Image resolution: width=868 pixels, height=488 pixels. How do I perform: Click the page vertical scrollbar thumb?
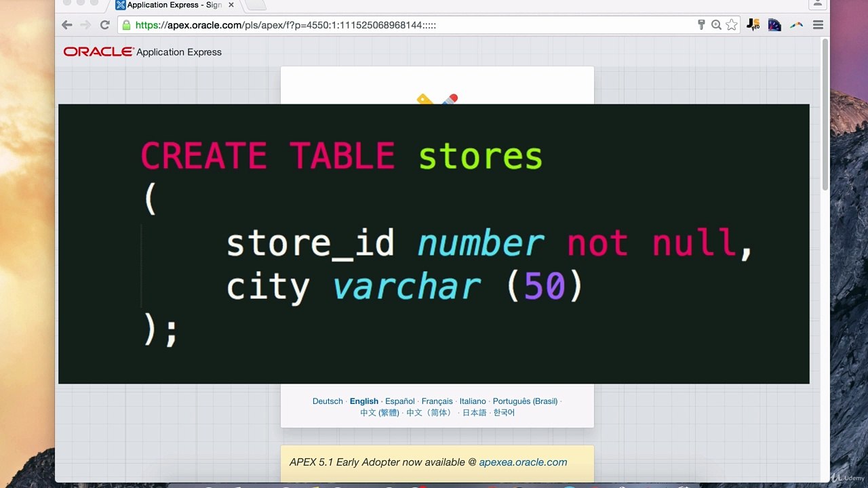coord(825,114)
